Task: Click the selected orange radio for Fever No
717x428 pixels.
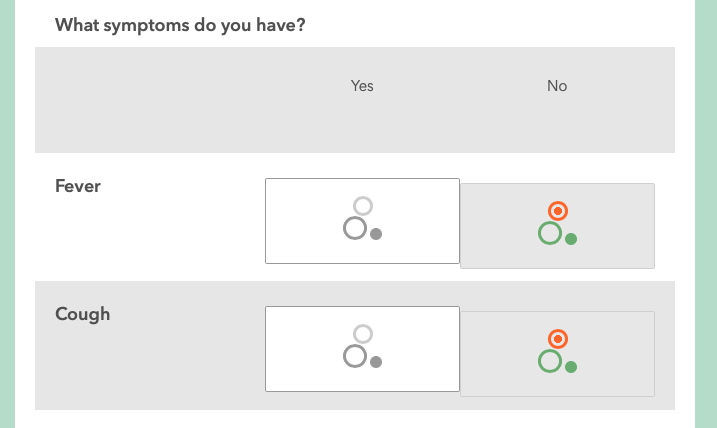Action: click(x=558, y=211)
